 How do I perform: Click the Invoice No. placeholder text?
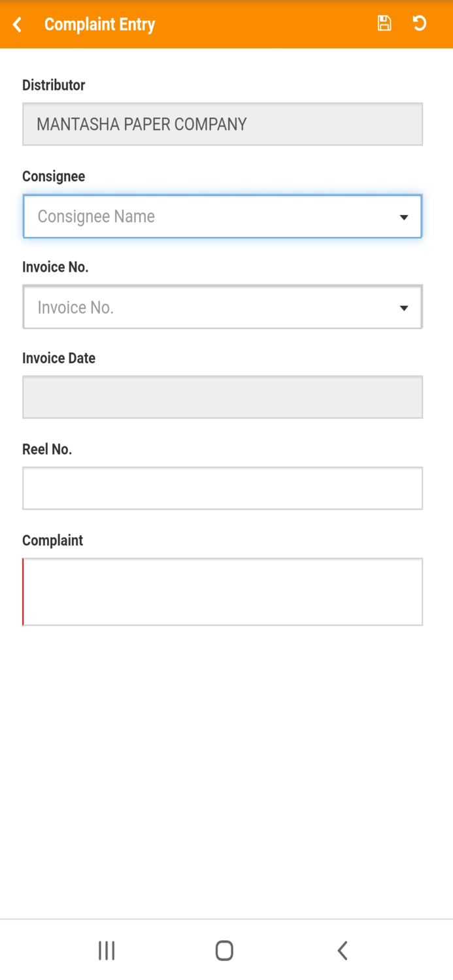point(76,307)
